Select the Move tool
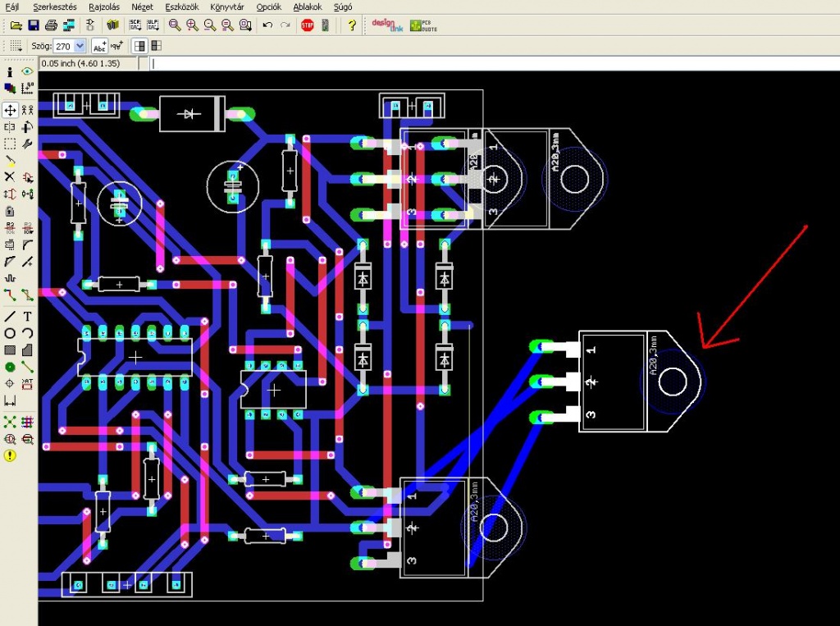Screen dimensions: 840x626 10,110
